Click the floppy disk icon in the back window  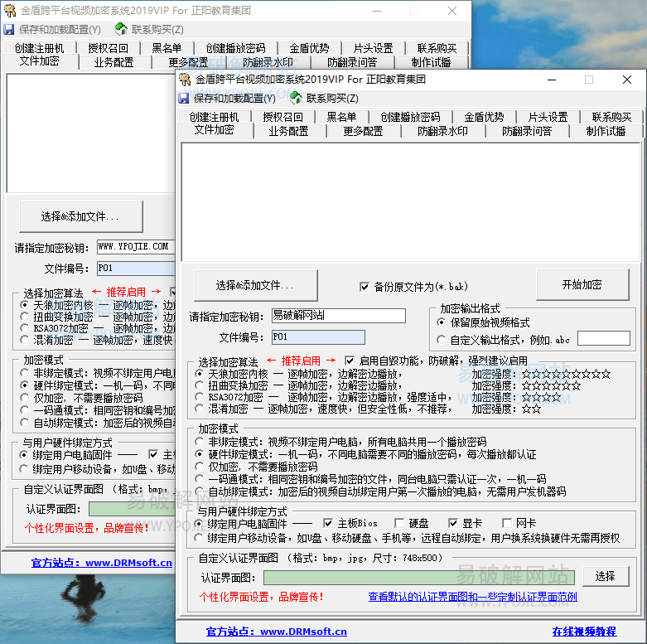click(x=8, y=30)
